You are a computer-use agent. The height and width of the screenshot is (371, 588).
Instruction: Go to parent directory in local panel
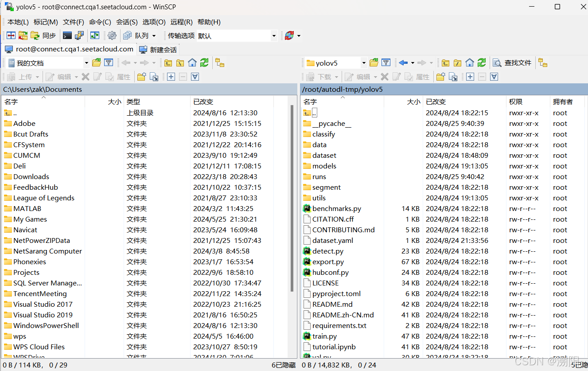tap(168, 63)
